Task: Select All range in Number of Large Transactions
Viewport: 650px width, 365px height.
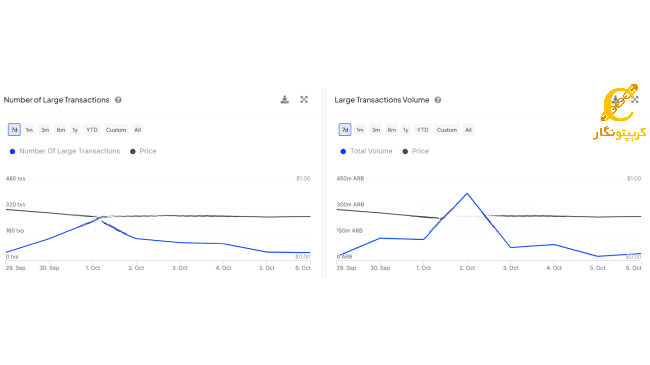Action: (138, 130)
